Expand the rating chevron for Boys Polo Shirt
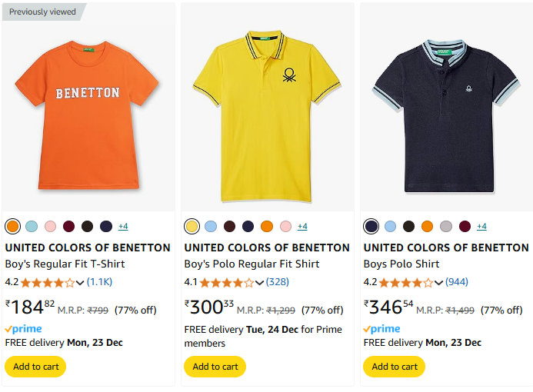This screenshot has height=392, width=533. (x=438, y=283)
